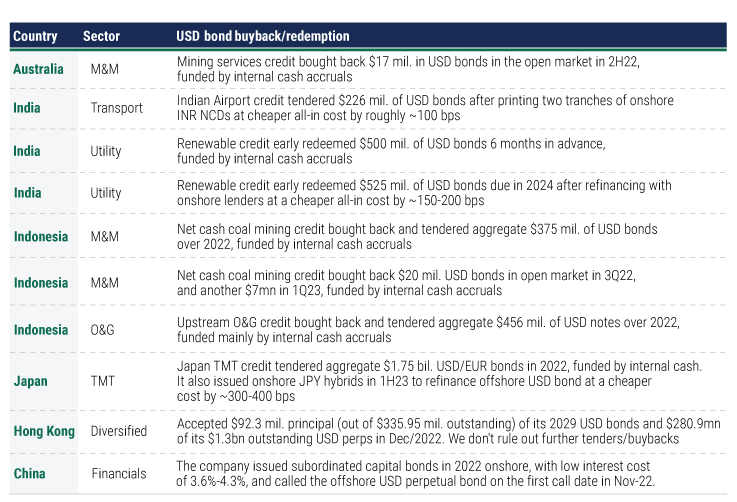Click the Country column header
This screenshot has height=502, width=737.
[x=35, y=36]
